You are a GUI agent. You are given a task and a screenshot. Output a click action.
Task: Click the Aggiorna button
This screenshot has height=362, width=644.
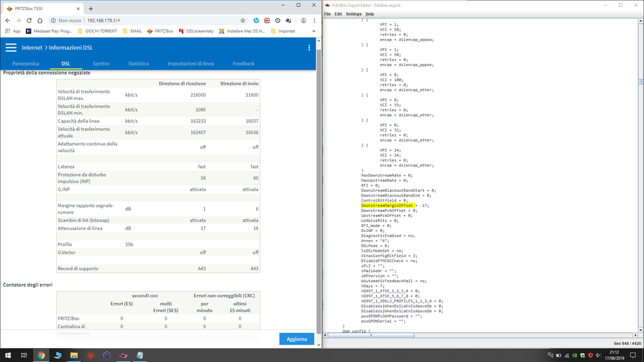(296, 339)
